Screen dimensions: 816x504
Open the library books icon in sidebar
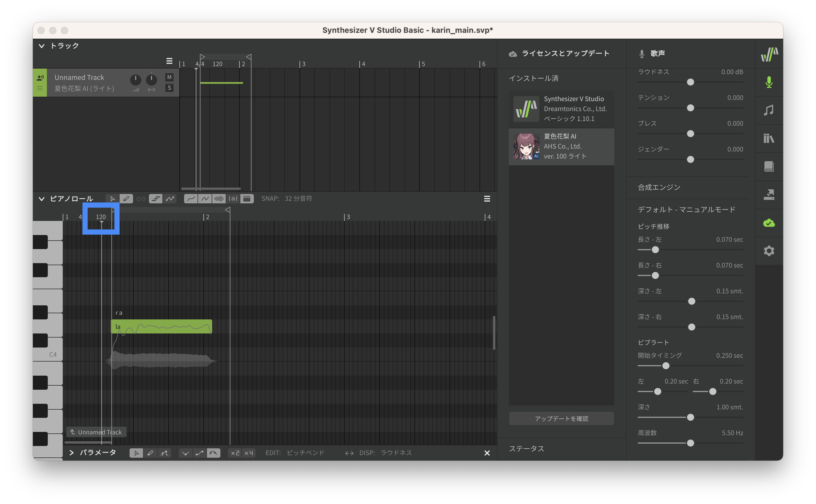(x=769, y=138)
